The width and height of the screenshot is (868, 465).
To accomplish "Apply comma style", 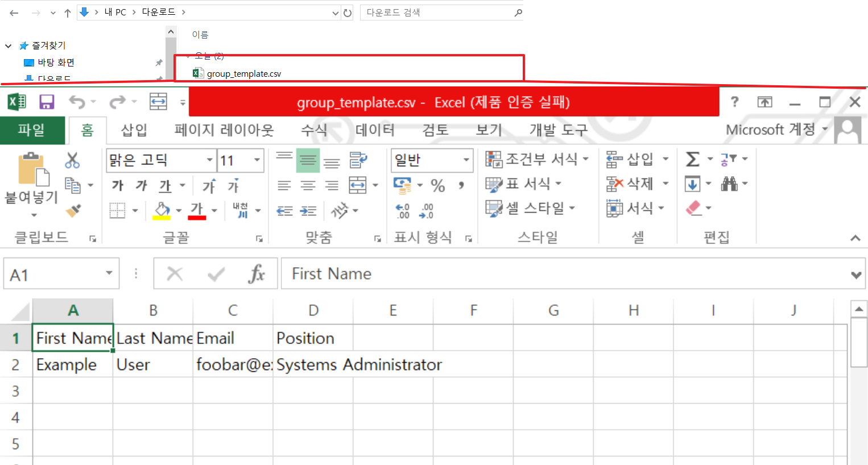I will [x=461, y=185].
